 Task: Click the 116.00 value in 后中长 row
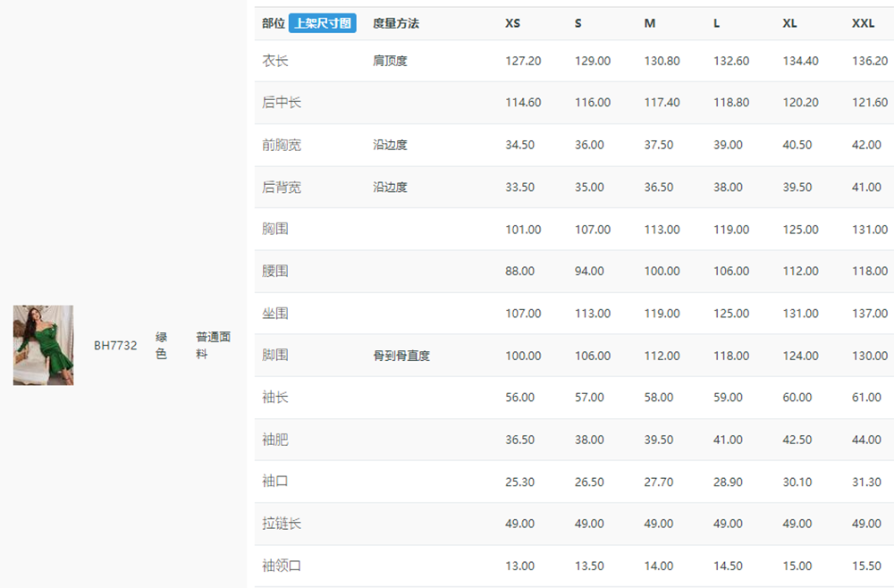pyautogui.click(x=593, y=103)
